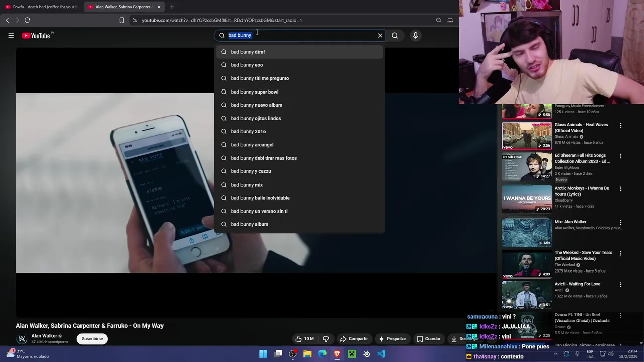Select suggestion bad bunny titi me pregunto
Screen dimensions: 644x362
(299, 78)
